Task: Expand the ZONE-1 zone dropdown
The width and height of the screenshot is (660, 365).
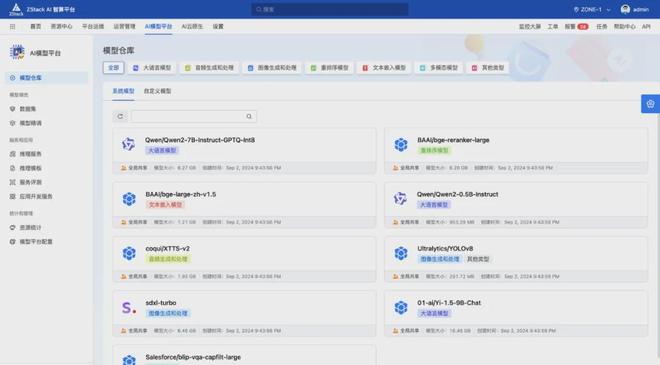Action: click(592, 9)
